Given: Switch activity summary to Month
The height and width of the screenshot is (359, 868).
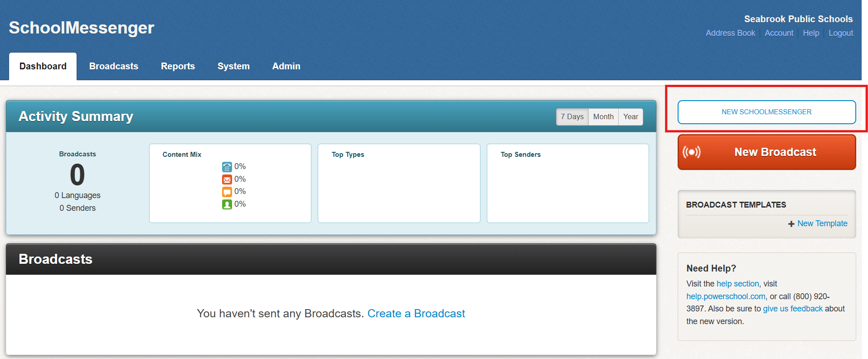Looking at the screenshot, I should click(x=603, y=117).
